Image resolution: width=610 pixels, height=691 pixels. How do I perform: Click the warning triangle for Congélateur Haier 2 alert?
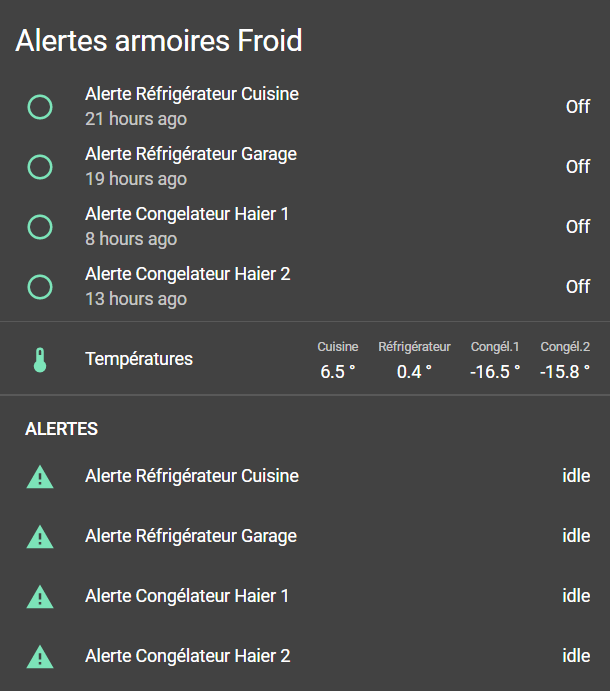click(40, 657)
